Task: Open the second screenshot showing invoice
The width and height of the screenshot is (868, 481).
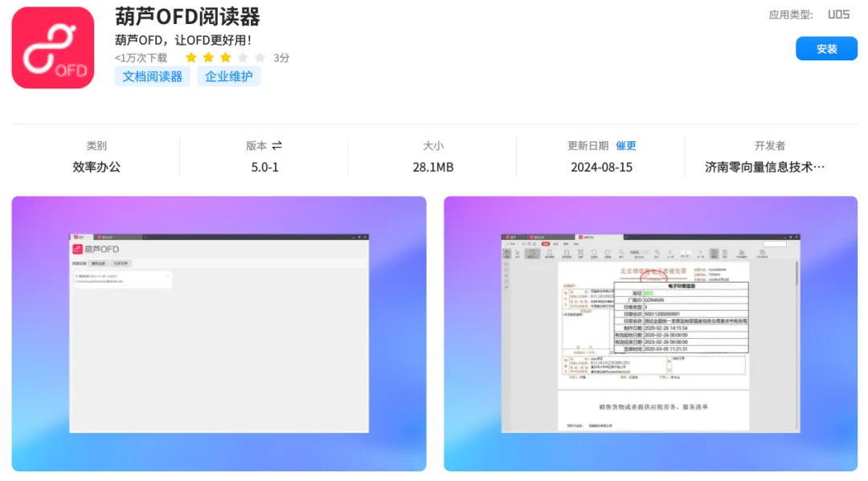Action: tap(650, 333)
